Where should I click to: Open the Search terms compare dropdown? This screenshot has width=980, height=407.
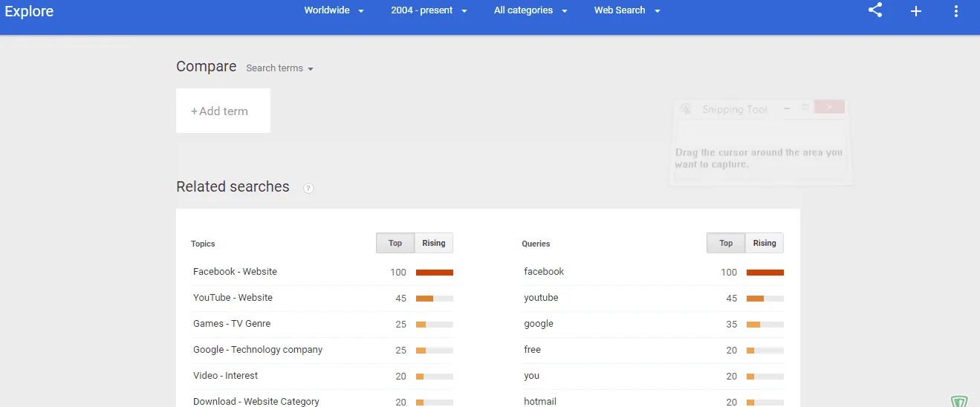point(279,68)
